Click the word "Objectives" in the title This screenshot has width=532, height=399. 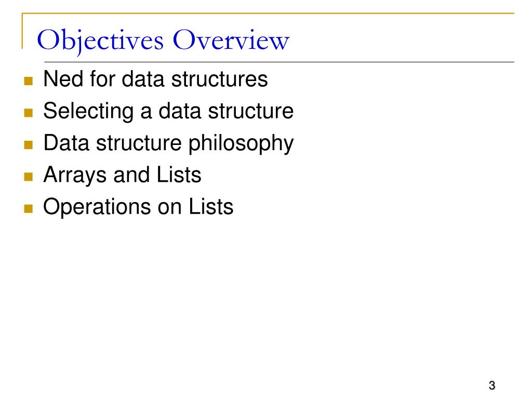(x=100, y=42)
